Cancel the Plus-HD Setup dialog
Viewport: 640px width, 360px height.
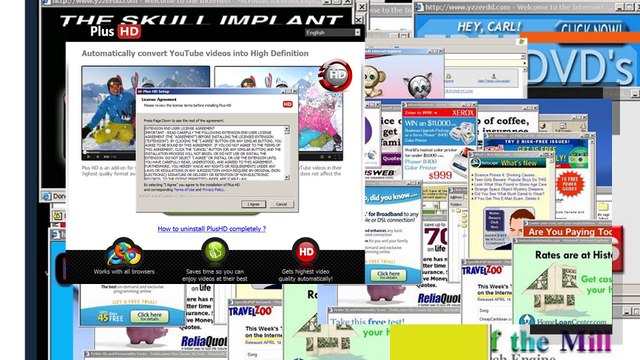tap(281, 204)
